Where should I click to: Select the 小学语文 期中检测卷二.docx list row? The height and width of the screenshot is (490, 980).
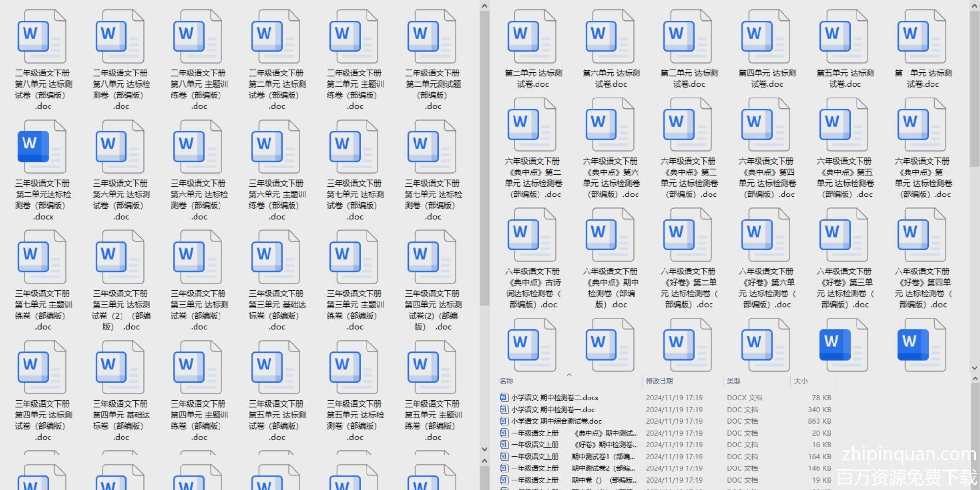pos(665,398)
